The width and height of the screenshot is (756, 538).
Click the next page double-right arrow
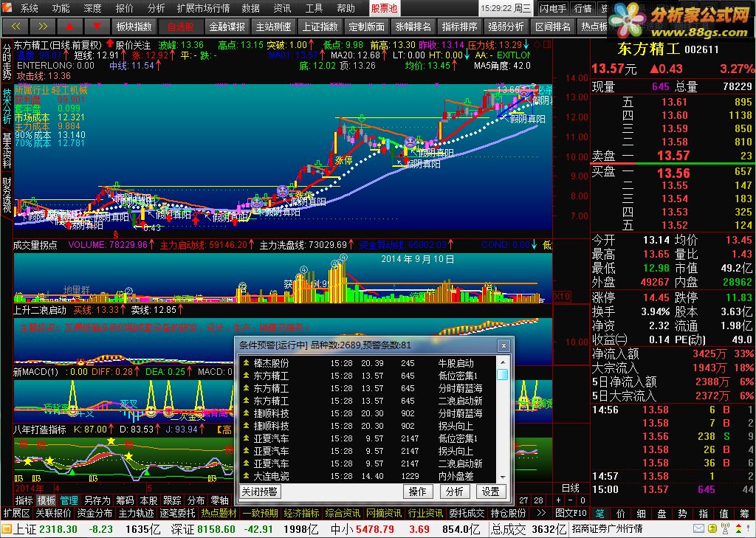point(42,27)
